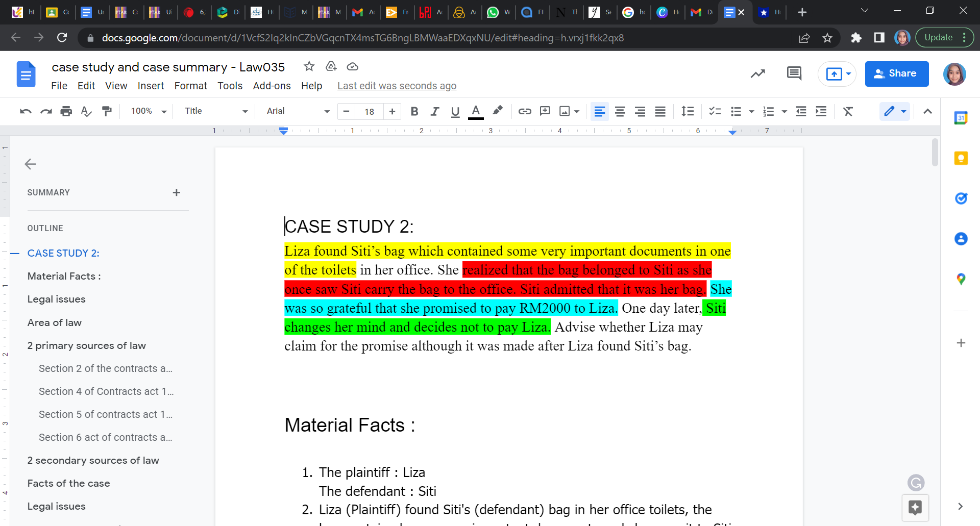Open the Help menu
The height and width of the screenshot is (526, 980).
(x=311, y=86)
